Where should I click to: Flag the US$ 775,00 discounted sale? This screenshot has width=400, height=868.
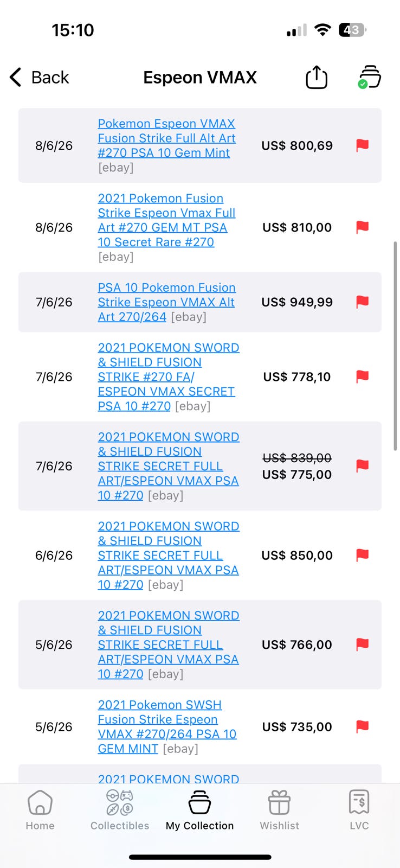pyautogui.click(x=362, y=466)
